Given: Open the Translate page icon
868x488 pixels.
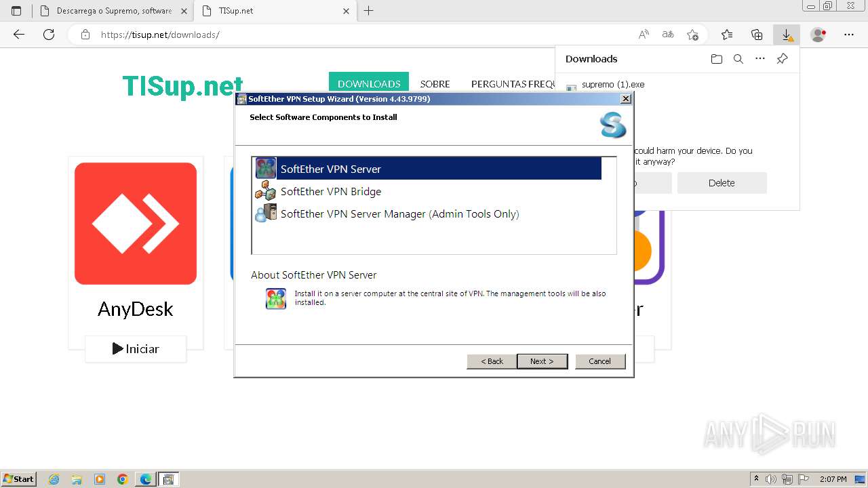Looking at the screenshot, I should [x=668, y=35].
